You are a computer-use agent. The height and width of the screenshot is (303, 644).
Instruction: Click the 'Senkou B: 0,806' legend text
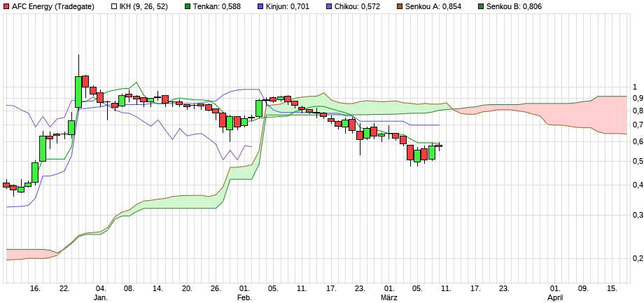click(x=514, y=6)
